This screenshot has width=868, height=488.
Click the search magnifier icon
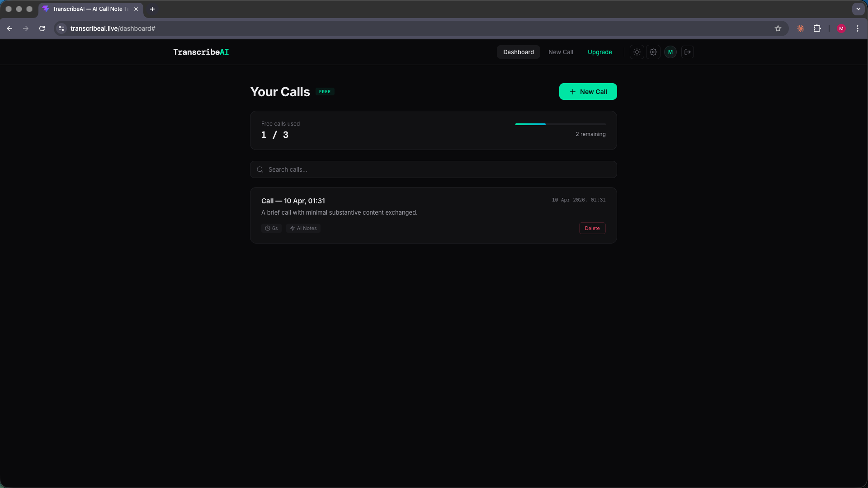point(260,169)
